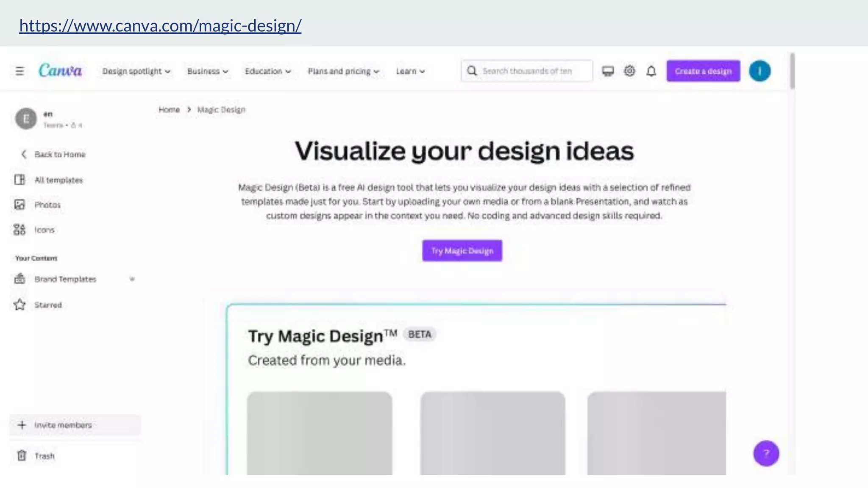Open Icons in sidebar

coord(45,230)
